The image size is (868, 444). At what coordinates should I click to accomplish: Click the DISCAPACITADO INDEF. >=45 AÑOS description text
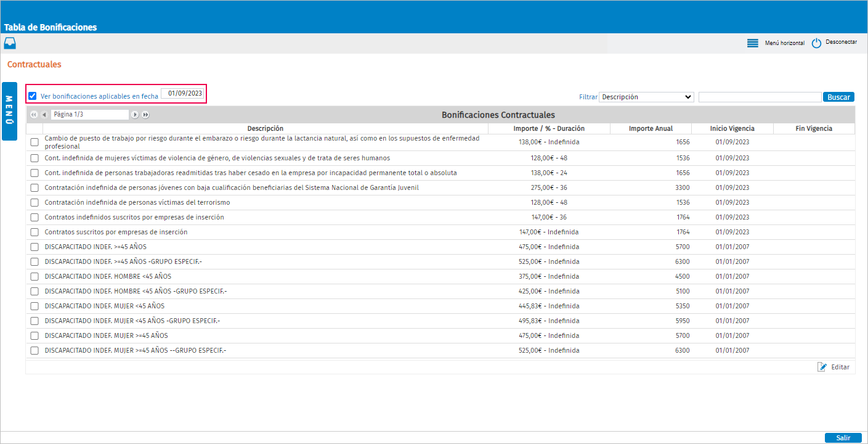coord(95,247)
